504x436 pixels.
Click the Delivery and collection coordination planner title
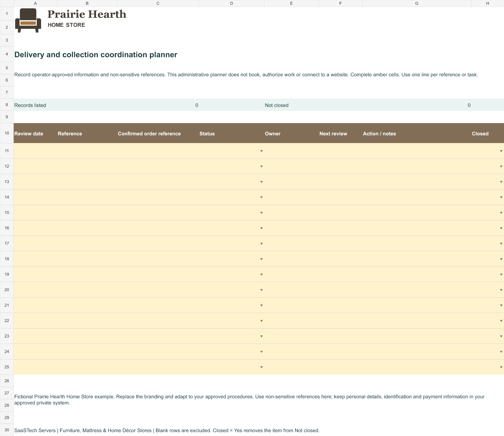(x=96, y=55)
